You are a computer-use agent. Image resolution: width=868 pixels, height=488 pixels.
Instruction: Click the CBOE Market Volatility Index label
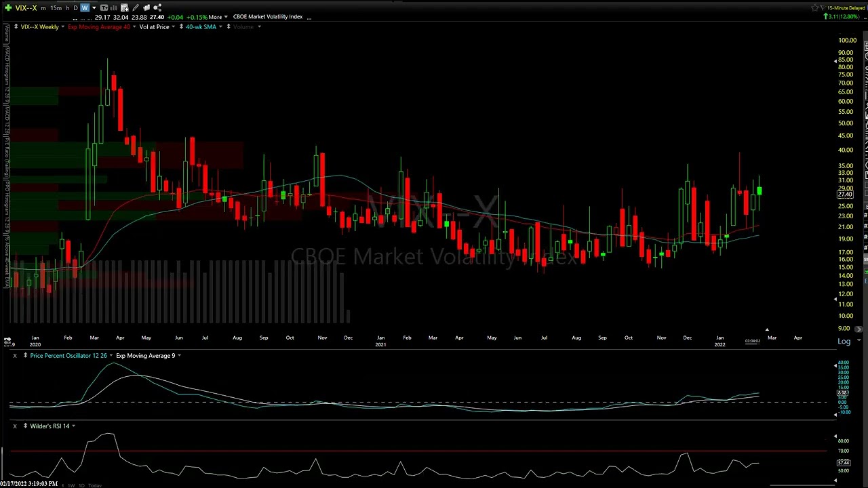[268, 16]
